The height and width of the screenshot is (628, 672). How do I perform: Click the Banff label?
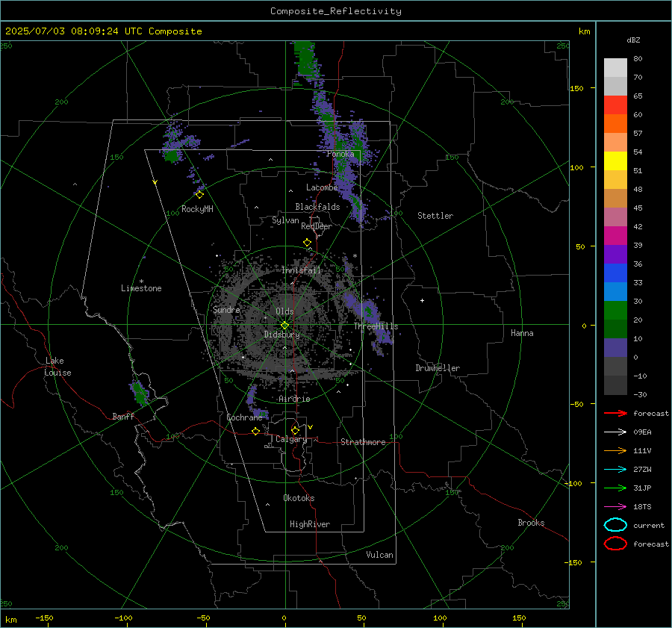[123, 417]
